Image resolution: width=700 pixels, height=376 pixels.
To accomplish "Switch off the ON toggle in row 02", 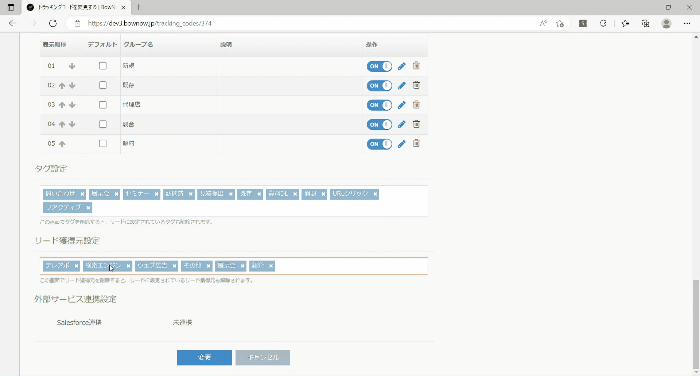I will [x=379, y=86].
